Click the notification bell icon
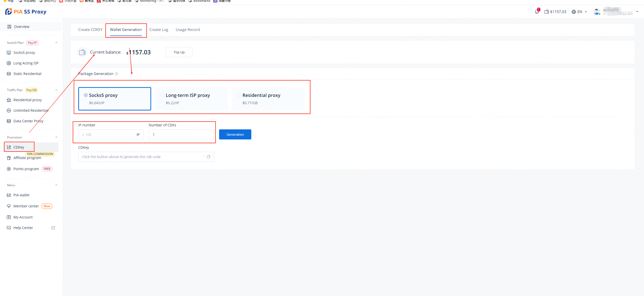The height and width of the screenshot is (296, 644). click(x=537, y=12)
